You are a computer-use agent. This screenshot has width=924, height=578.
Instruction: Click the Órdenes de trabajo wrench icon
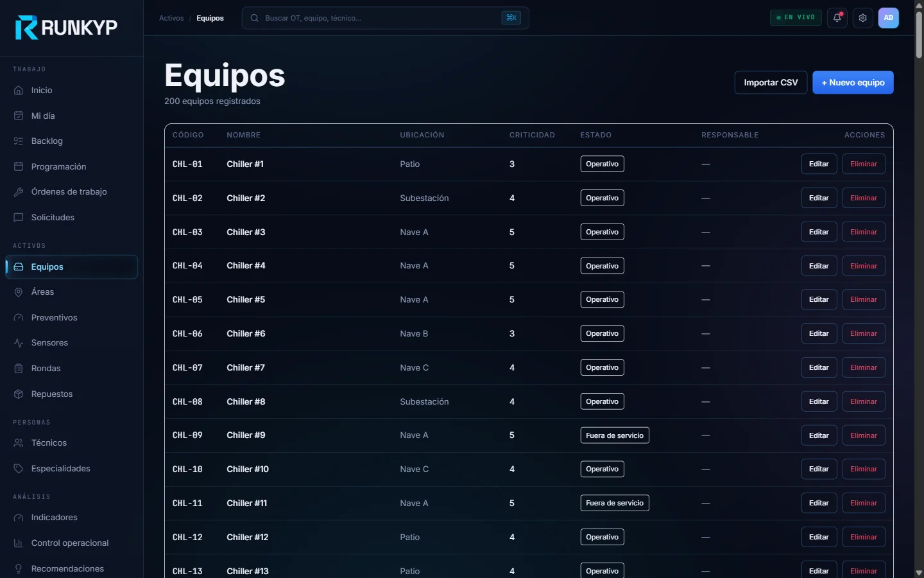[19, 192]
